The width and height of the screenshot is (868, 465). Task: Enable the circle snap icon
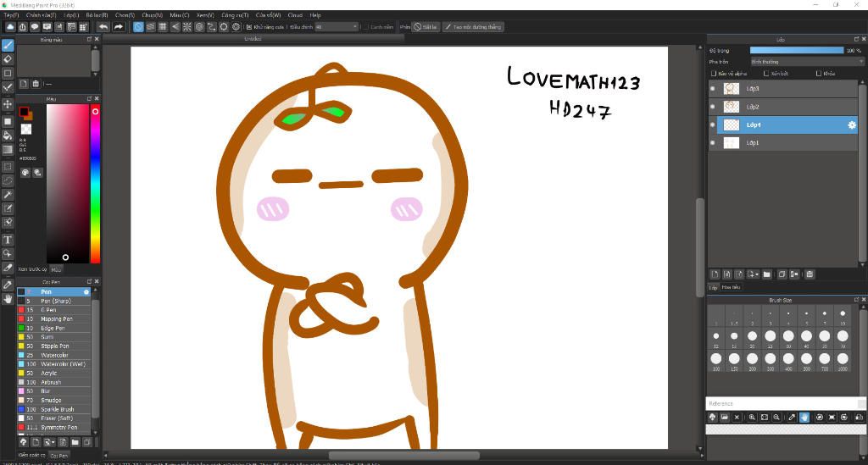(x=199, y=26)
